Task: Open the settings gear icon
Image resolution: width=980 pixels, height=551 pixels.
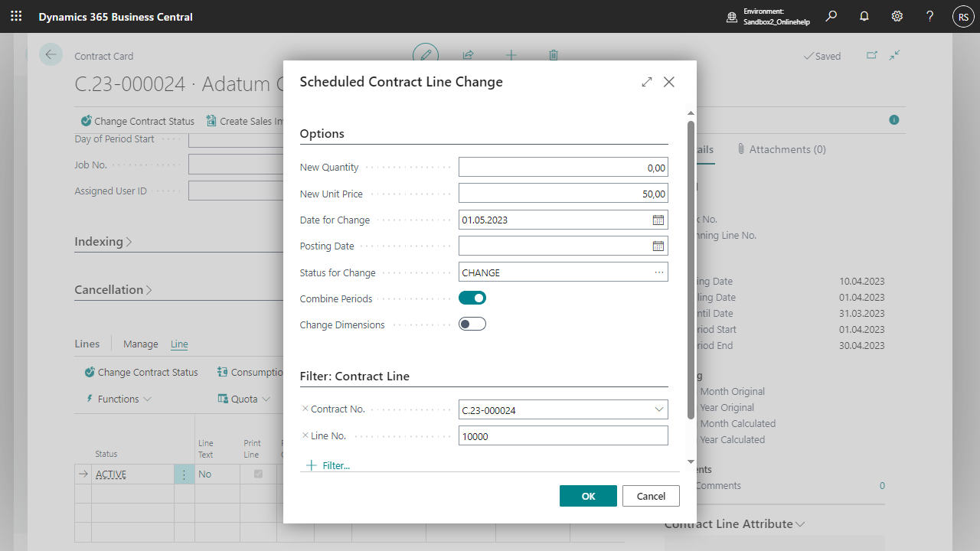Action: click(897, 16)
